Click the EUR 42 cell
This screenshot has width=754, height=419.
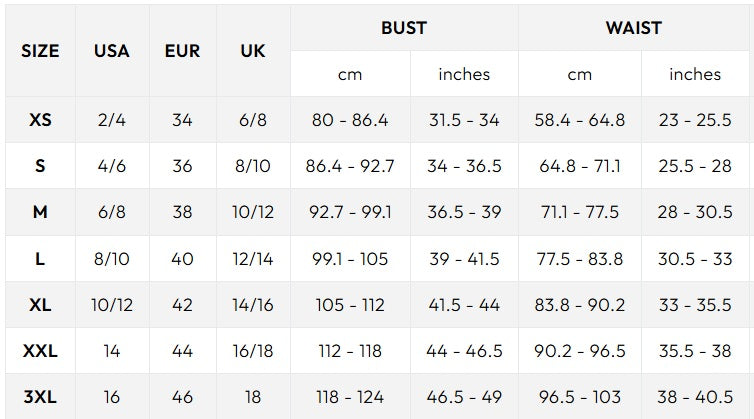(182, 305)
